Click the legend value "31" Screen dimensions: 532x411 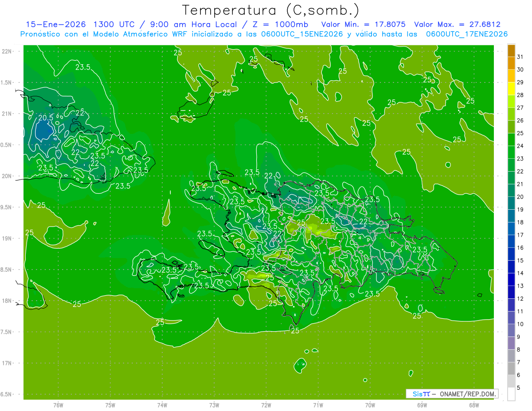pyautogui.click(x=520, y=57)
